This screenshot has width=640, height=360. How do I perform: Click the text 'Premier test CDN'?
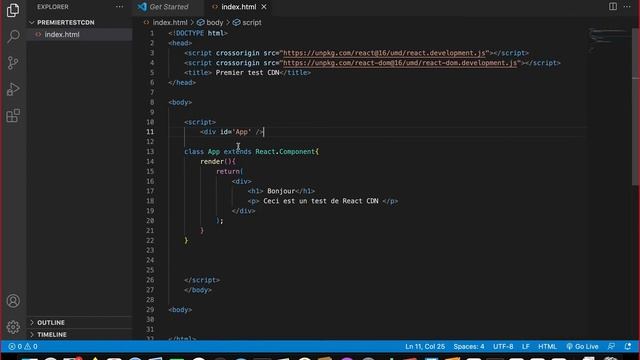(247, 73)
